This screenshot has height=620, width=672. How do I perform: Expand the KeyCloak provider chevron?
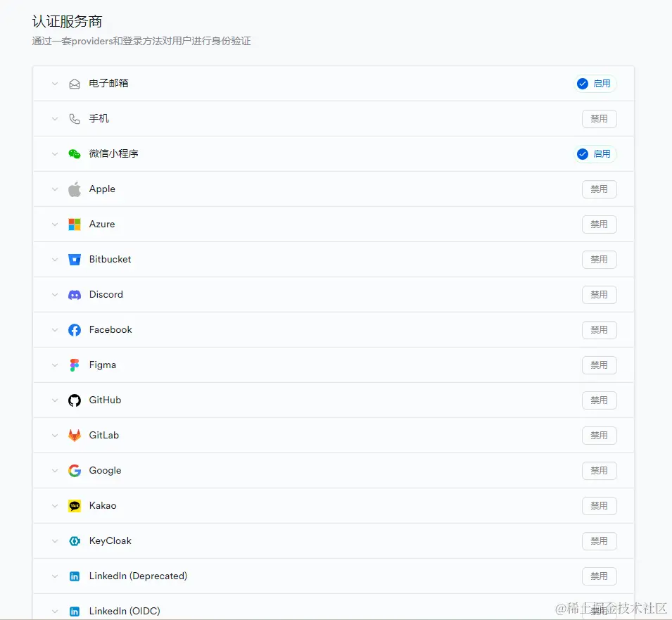[x=55, y=540]
